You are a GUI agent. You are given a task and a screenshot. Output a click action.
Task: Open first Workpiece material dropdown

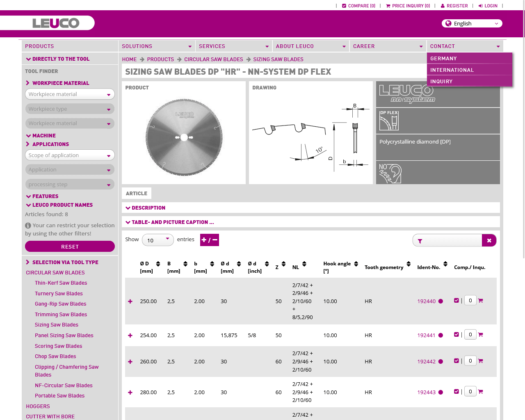70,94
